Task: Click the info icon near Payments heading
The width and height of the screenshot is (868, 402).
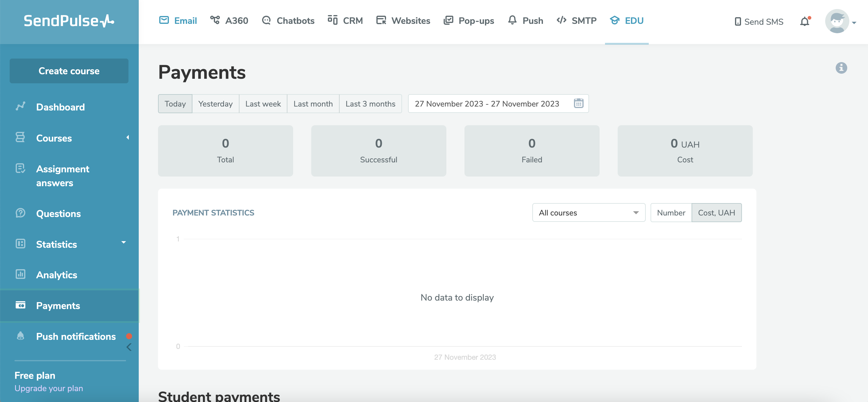Action: point(841,68)
